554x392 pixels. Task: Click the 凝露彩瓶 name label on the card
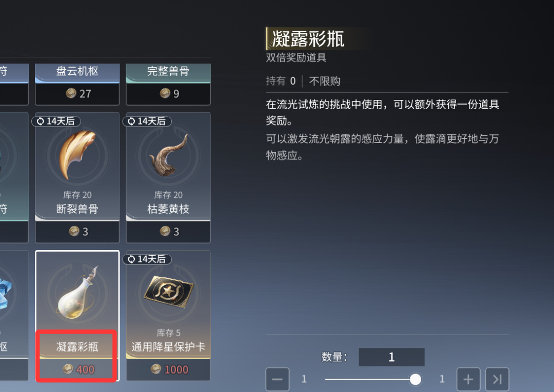[x=77, y=347]
